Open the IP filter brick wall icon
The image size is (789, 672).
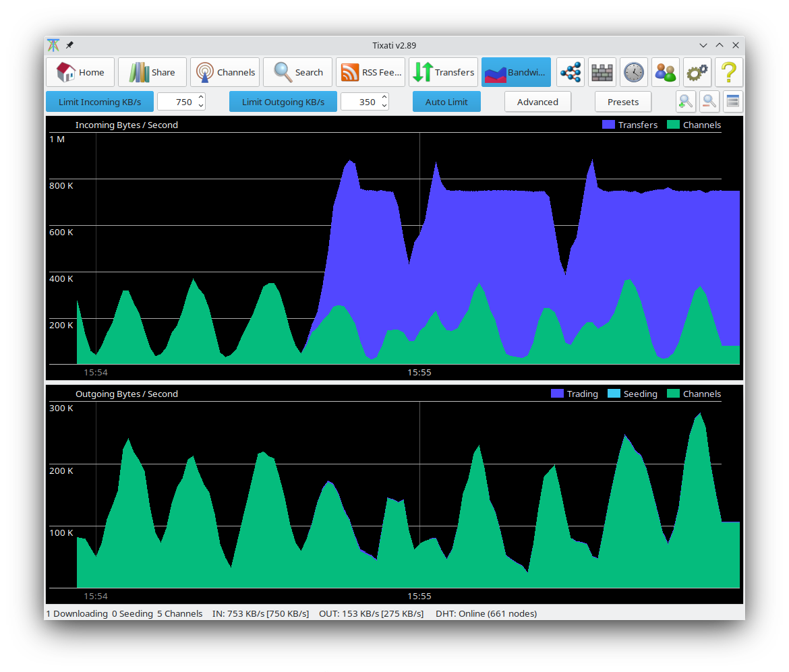coord(602,72)
